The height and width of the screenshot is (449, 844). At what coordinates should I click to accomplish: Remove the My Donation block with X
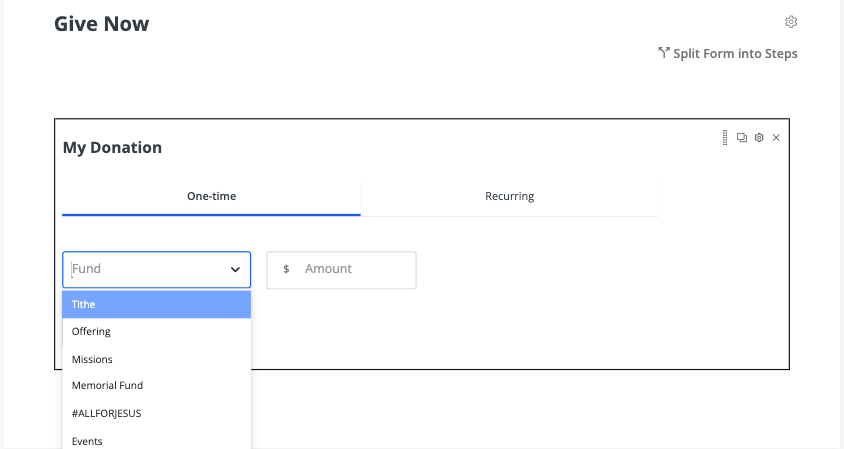point(776,137)
